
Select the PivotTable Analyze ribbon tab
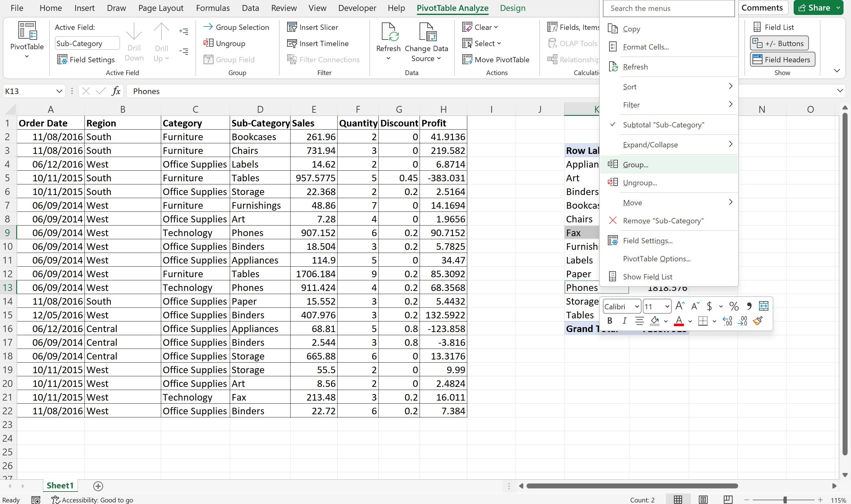pos(453,8)
